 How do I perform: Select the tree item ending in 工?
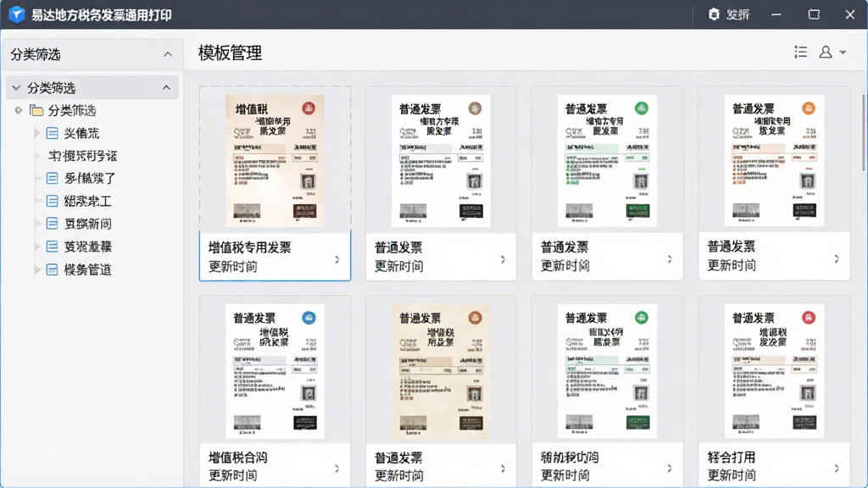coord(87,201)
